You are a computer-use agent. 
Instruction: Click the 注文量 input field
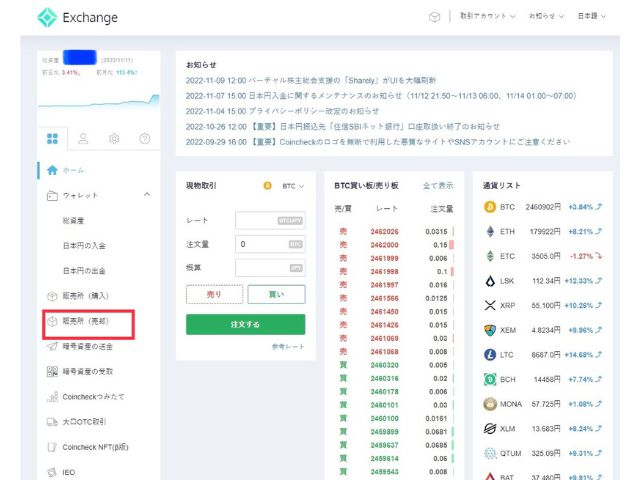(270, 244)
